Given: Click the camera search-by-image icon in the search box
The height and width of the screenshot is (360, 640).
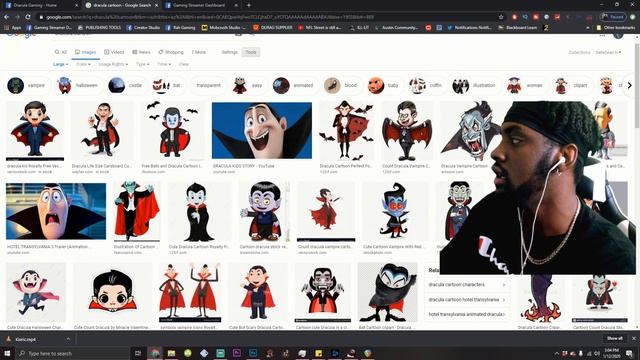Looking at the screenshot, I should pos(238,34).
